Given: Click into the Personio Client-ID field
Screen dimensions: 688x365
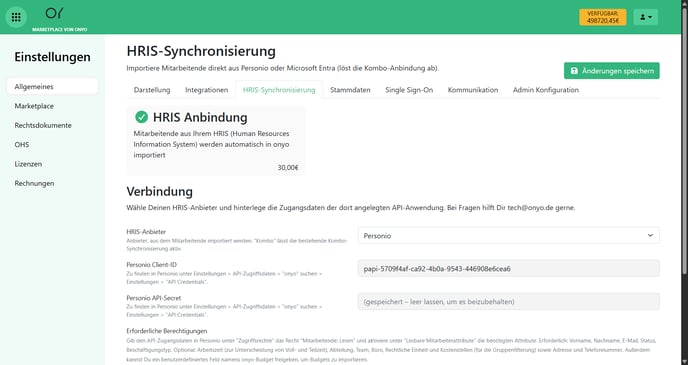Looking at the screenshot, I should [x=508, y=268].
